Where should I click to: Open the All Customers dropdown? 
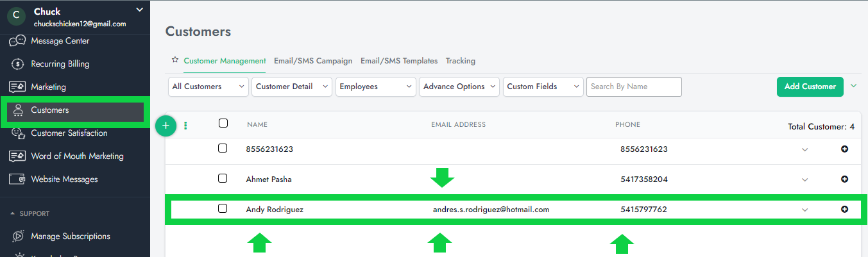[x=208, y=87]
